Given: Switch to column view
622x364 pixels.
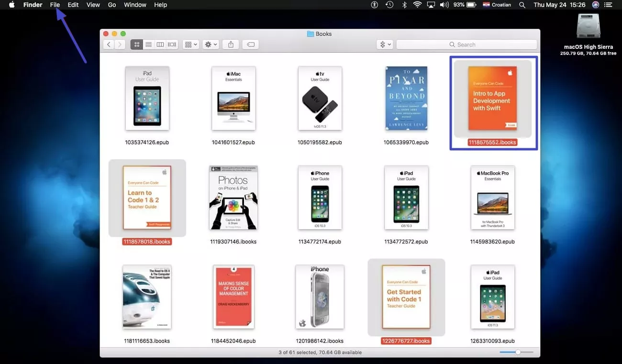Looking at the screenshot, I should [161, 44].
